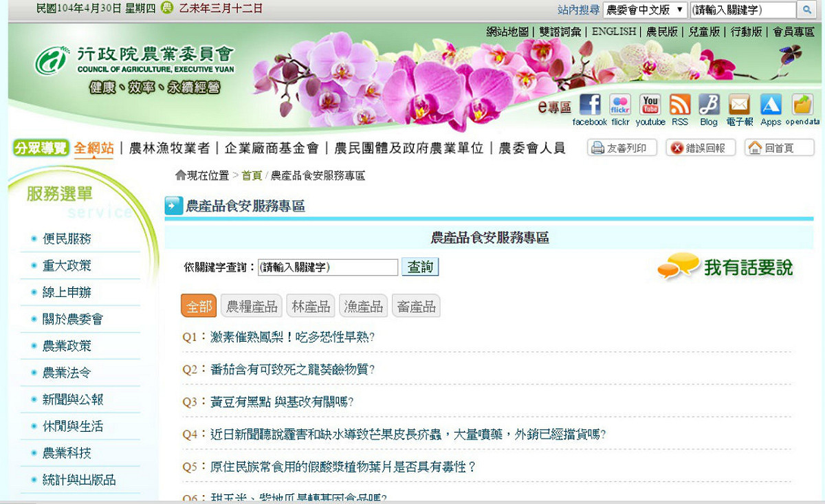The width and height of the screenshot is (825, 504).
Task: Open 農業政策 in the service menu
Action: (x=67, y=346)
